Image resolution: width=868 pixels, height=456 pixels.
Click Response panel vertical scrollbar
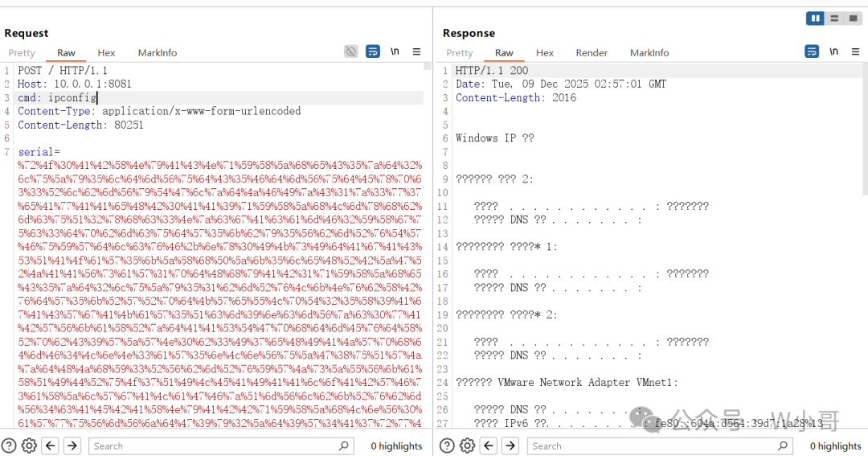click(x=865, y=129)
